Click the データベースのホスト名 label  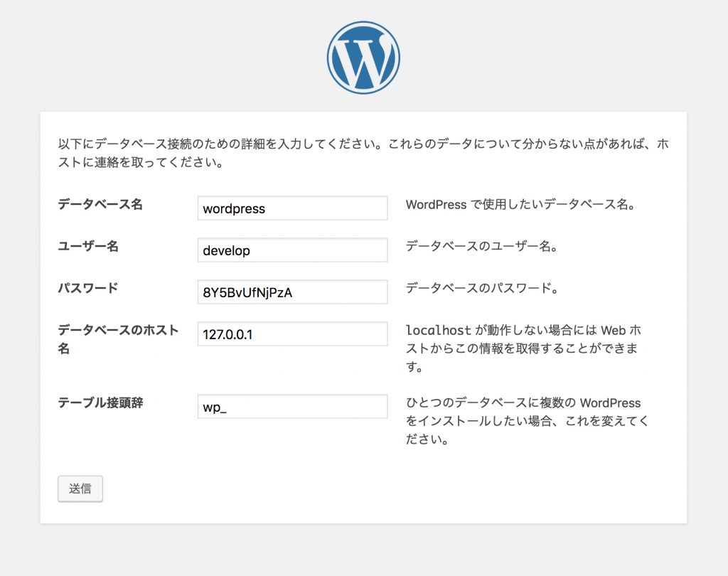(x=118, y=339)
